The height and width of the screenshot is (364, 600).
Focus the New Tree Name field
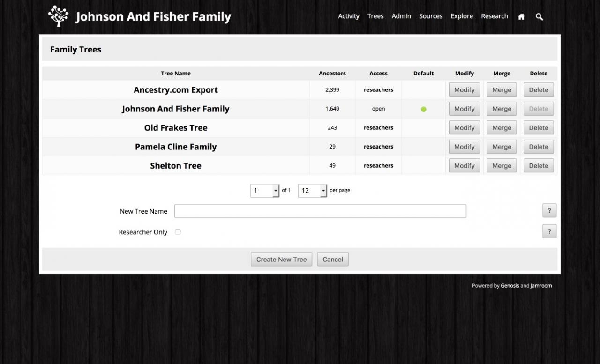point(320,211)
